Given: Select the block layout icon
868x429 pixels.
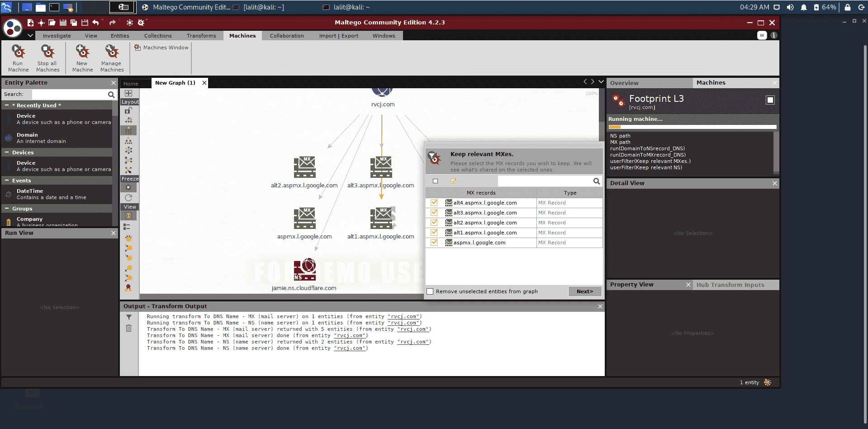Looking at the screenshot, I should pyautogui.click(x=128, y=130).
